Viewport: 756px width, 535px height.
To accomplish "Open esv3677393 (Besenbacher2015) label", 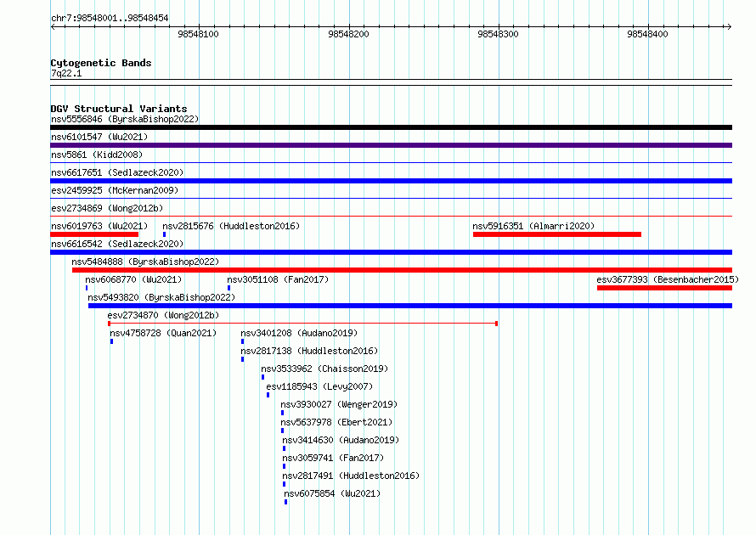I will click(x=668, y=279).
